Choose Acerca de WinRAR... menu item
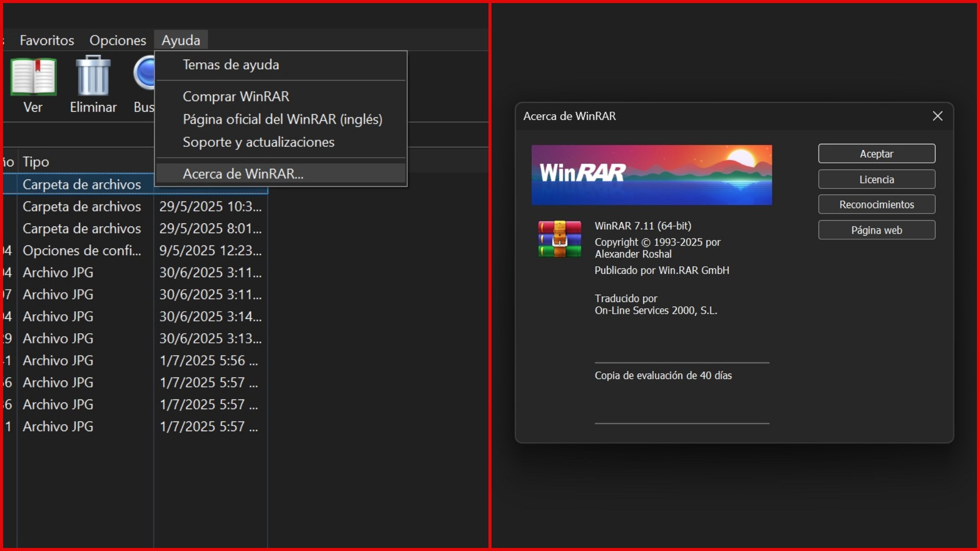The width and height of the screenshot is (980, 551). pyautogui.click(x=281, y=174)
